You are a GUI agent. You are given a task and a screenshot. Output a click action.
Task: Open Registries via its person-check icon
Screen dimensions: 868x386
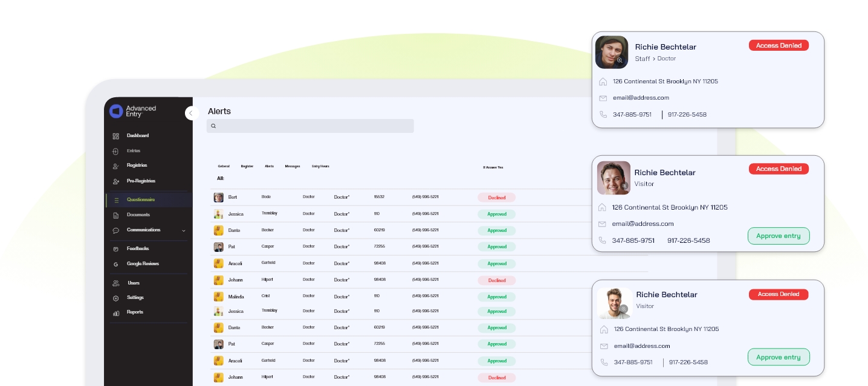116,166
